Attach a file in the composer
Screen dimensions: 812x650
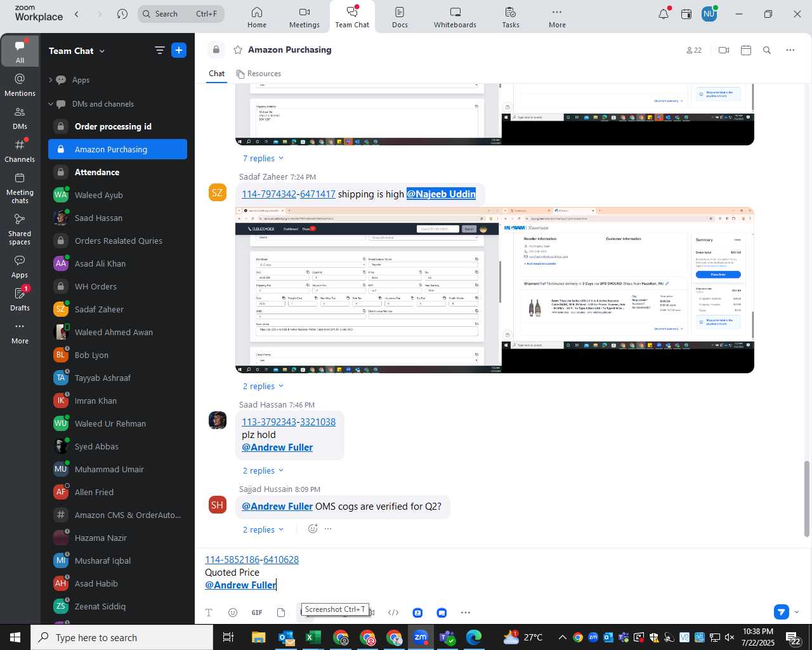(x=281, y=613)
